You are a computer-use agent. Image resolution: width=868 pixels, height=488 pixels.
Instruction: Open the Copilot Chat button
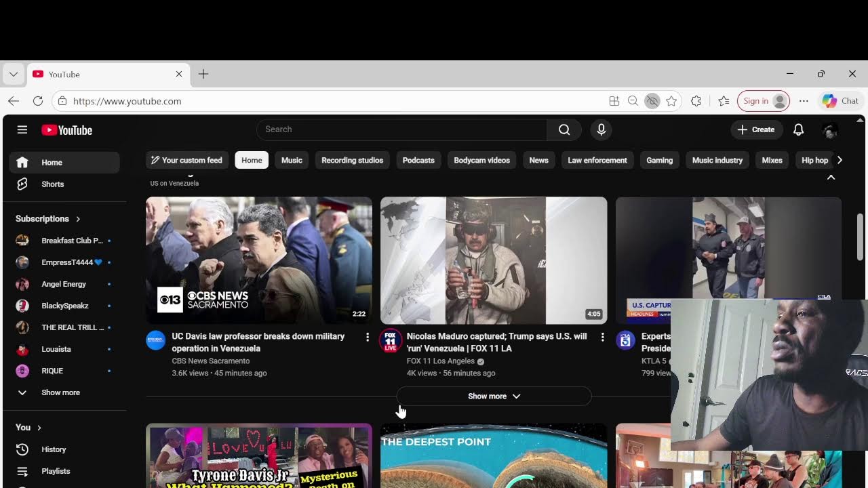[840, 101]
